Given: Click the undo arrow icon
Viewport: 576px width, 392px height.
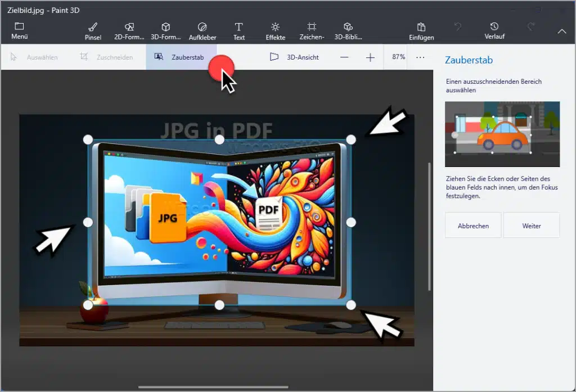Looking at the screenshot, I should click(458, 26).
